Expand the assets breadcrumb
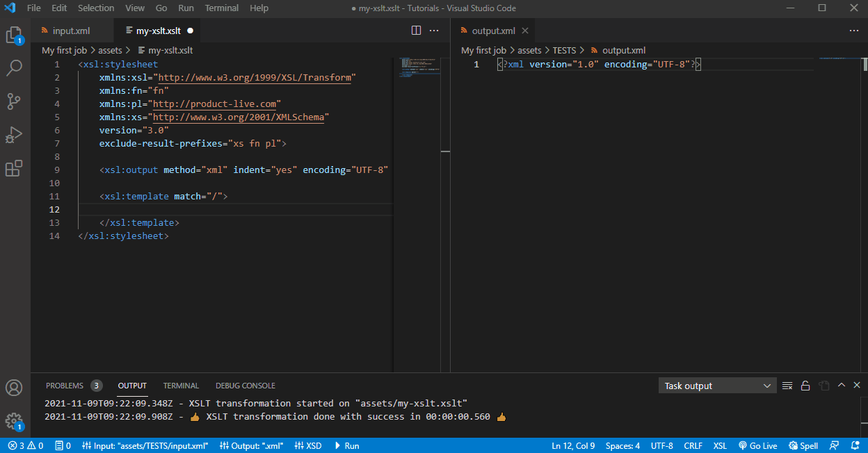 pos(112,50)
